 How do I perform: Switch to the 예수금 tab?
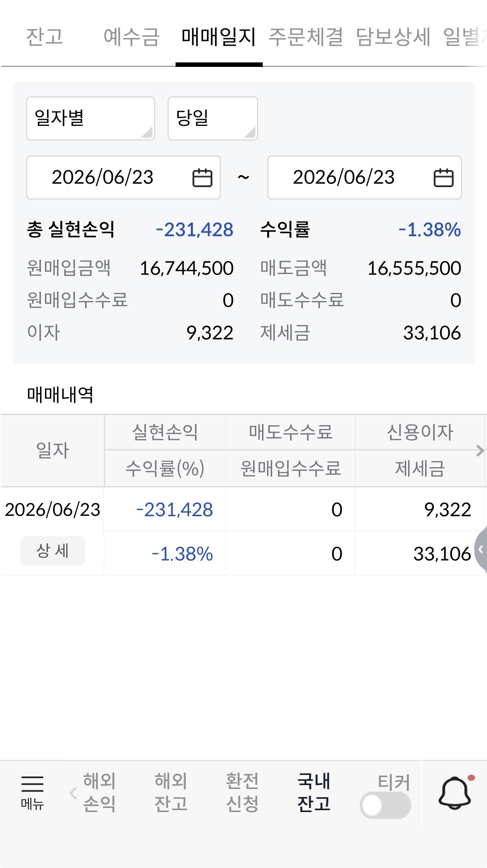(x=132, y=37)
